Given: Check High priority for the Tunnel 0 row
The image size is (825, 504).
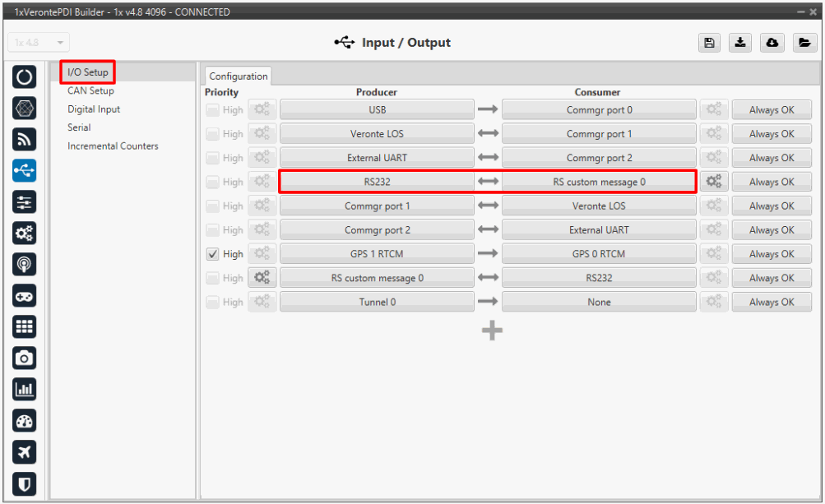Looking at the screenshot, I should (213, 303).
